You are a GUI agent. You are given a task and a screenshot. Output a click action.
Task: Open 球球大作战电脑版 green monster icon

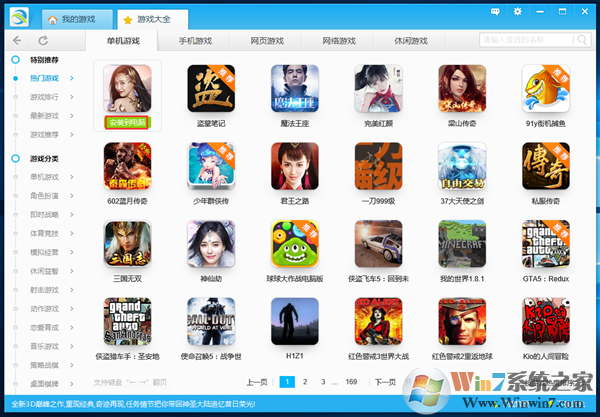(295, 244)
